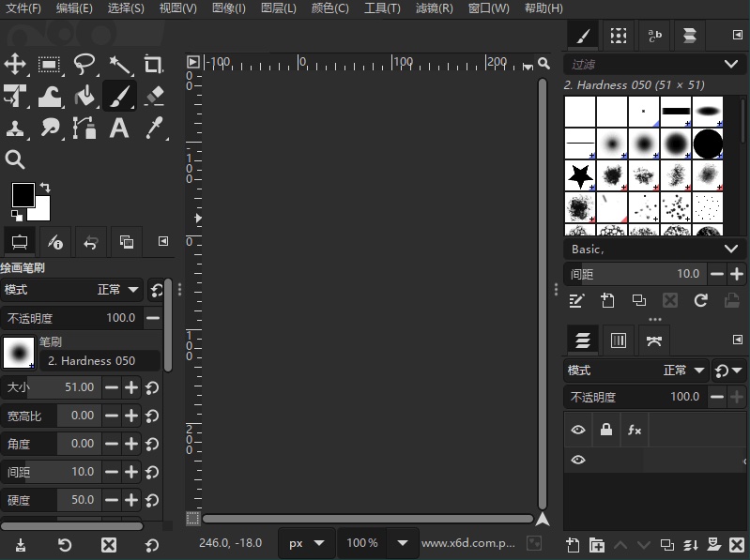The image size is (750, 560).
Task: Select the Bucket Fill tool
Action: coord(84,96)
